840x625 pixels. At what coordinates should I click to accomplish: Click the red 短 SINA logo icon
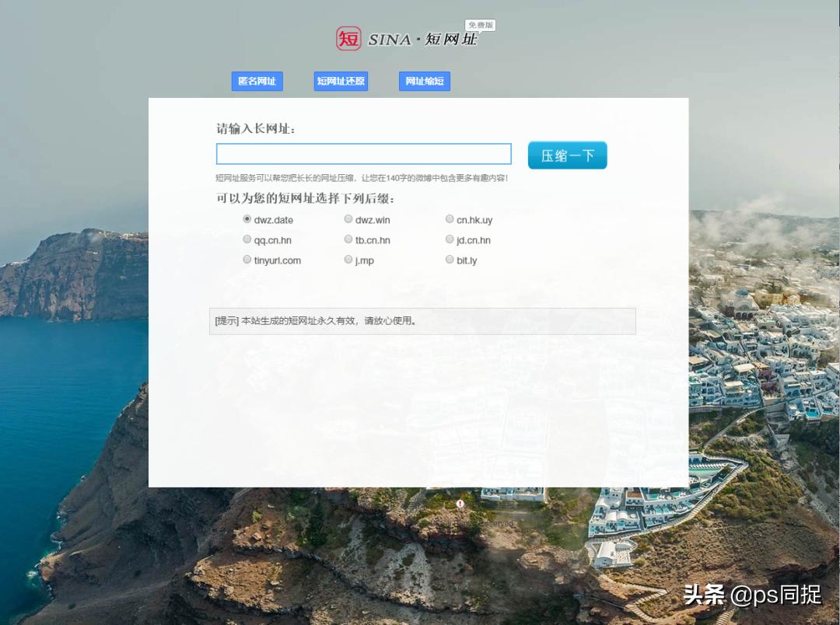click(348, 38)
